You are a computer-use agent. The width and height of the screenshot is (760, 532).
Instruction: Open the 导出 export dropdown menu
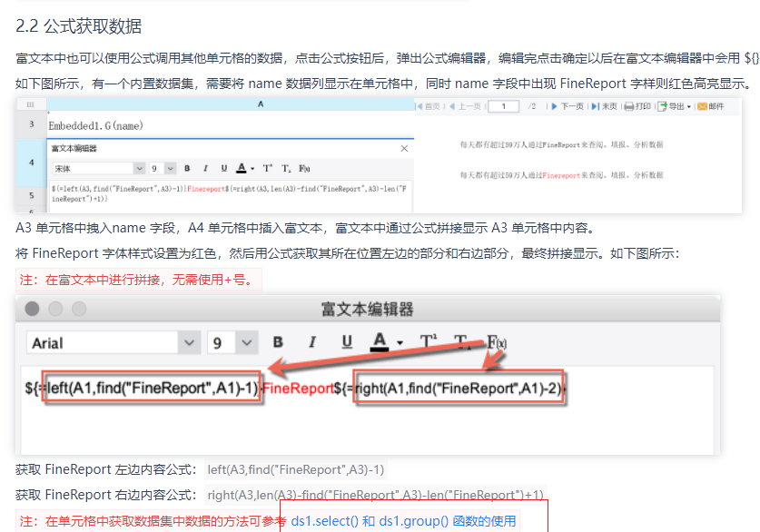click(675, 106)
